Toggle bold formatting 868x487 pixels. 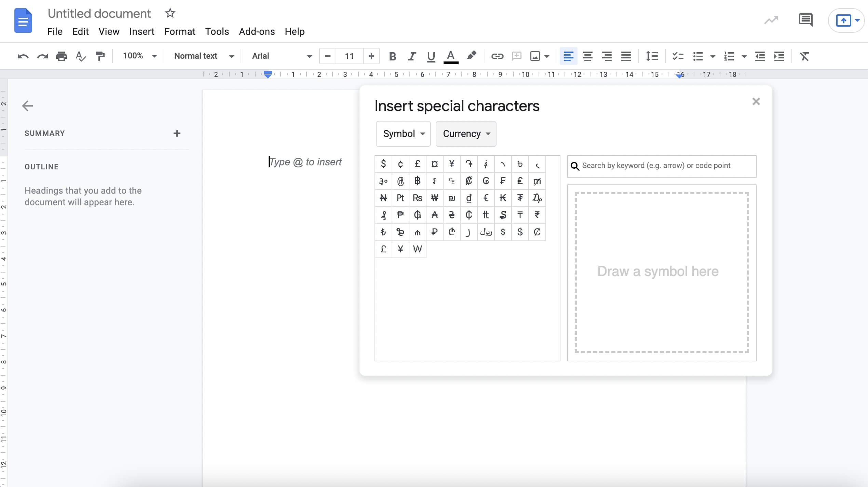(x=392, y=56)
